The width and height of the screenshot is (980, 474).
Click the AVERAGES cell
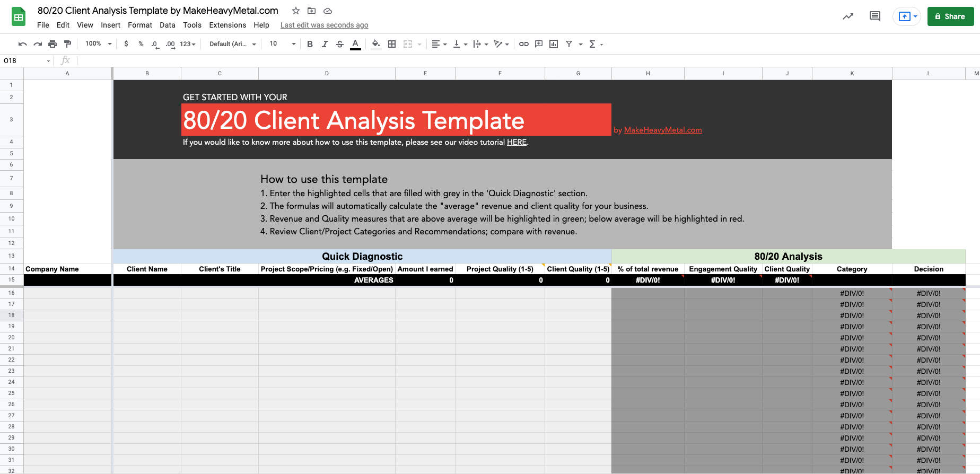click(327, 280)
